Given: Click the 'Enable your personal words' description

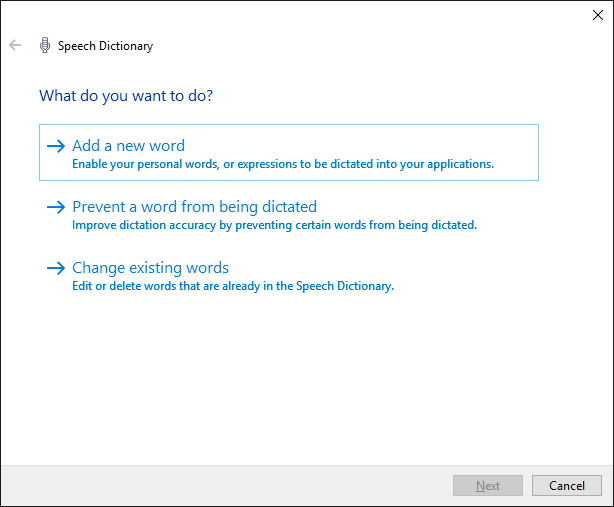Looking at the screenshot, I should point(283,164).
